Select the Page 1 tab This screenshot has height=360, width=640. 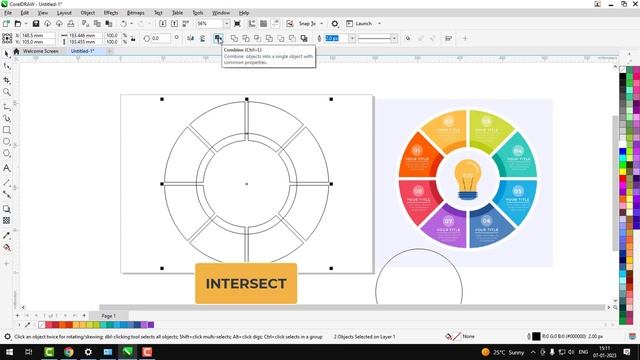[109, 316]
